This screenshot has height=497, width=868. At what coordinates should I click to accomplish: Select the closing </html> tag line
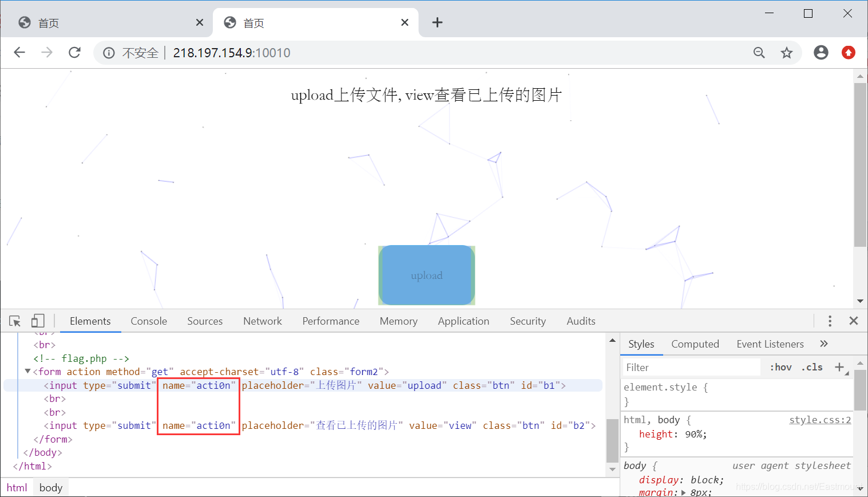(33, 466)
